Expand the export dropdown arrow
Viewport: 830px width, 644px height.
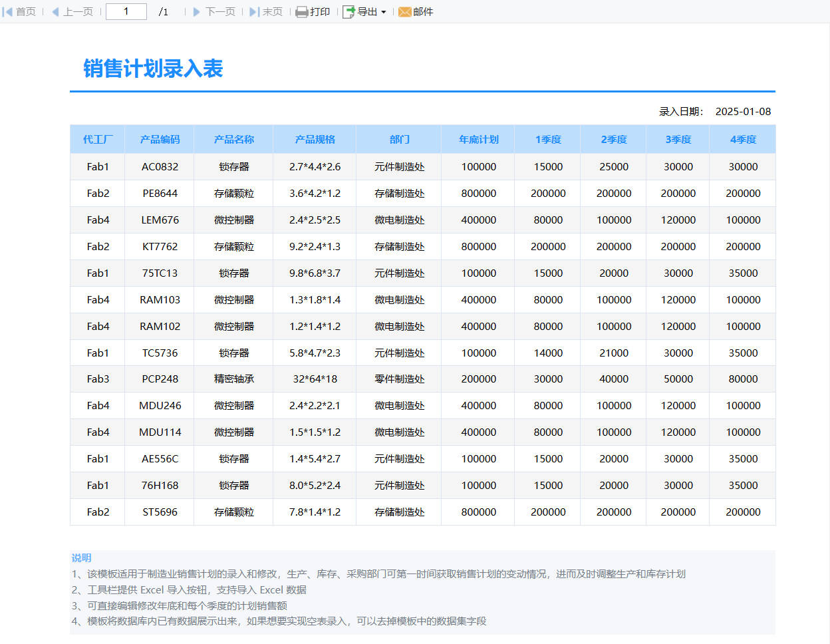click(x=384, y=13)
